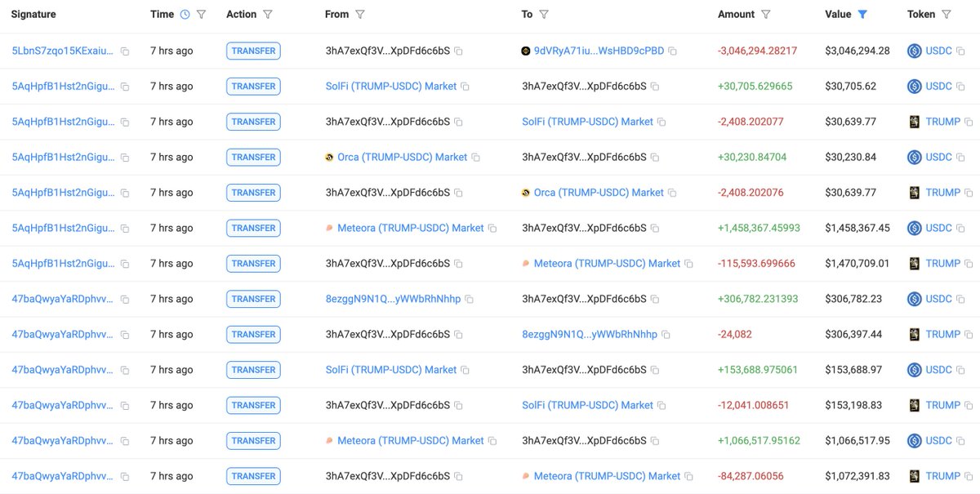Screen dimensions: 980x494
Task: Open Orca Market sender in the +30,230.84704 row
Action: [402, 157]
